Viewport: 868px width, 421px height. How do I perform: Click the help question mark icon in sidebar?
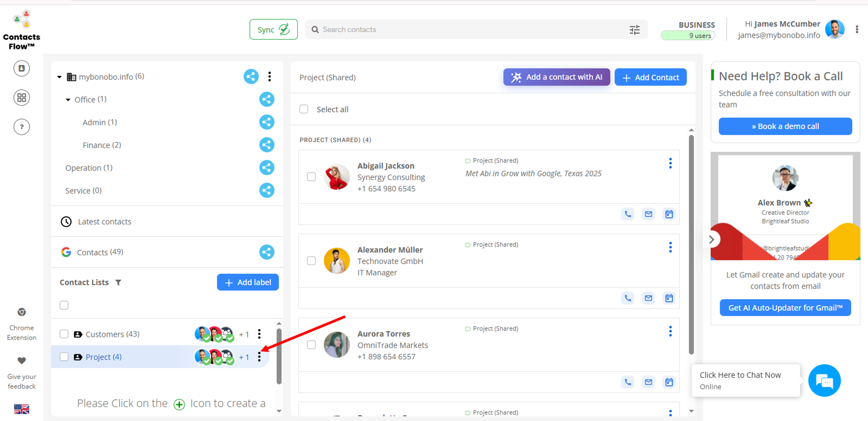pos(22,127)
